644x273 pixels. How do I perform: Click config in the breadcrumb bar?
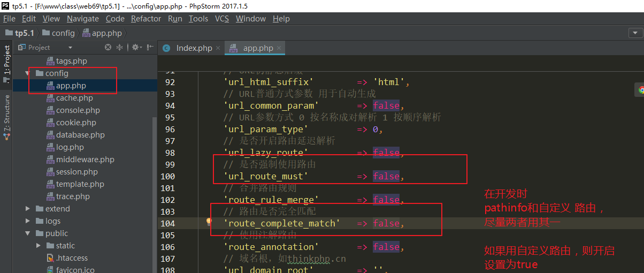pos(58,33)
